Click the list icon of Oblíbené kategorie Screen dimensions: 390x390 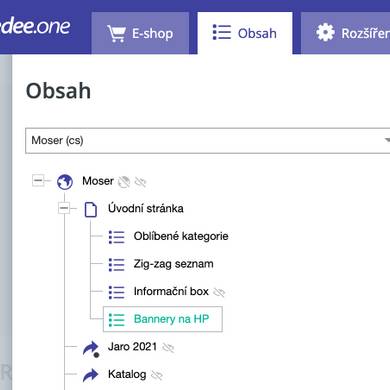coord(116,237)
